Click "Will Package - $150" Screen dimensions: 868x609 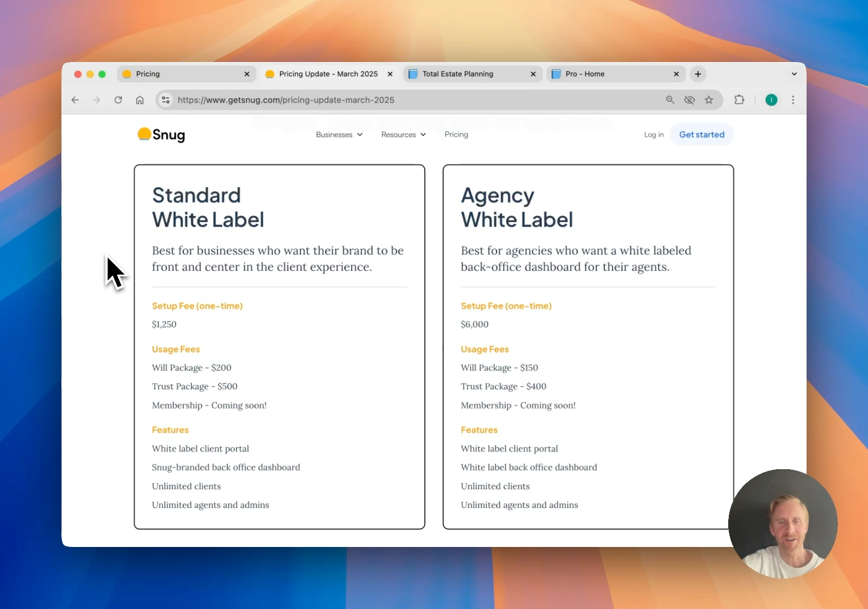(x=499, y=368)
